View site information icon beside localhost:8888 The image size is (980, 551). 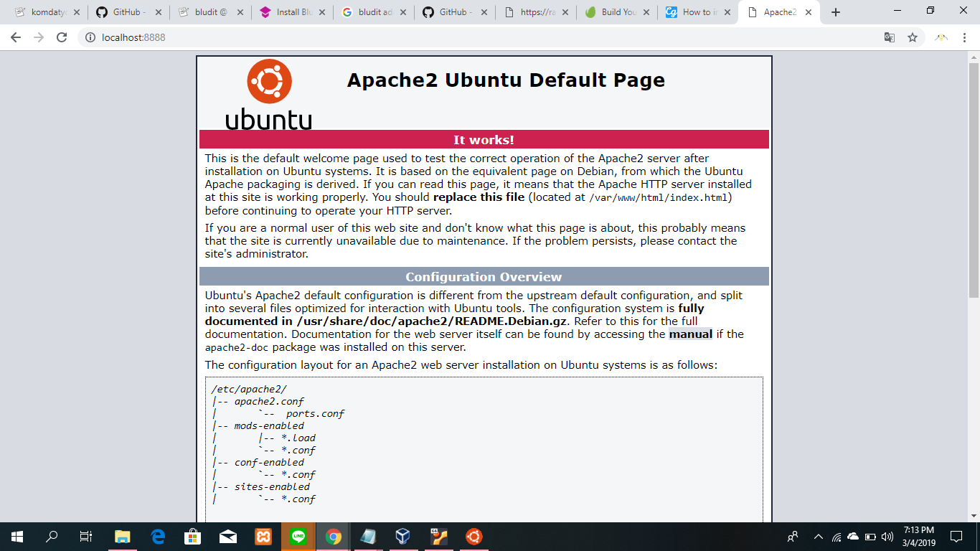click(90, 37)
